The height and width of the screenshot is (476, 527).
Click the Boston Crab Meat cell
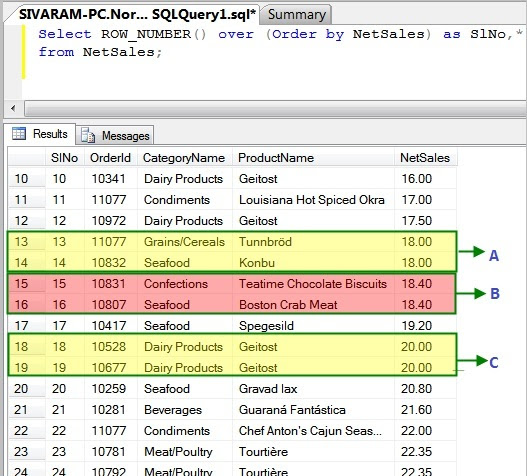click(x=313, y=305)
